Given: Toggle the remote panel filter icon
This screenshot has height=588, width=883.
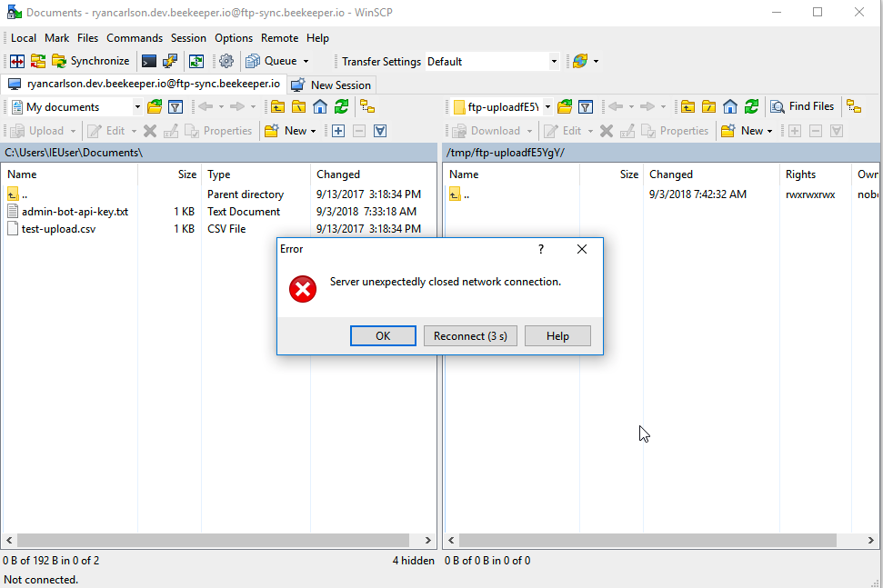Looking at the screenshot, I should point(584,106).
